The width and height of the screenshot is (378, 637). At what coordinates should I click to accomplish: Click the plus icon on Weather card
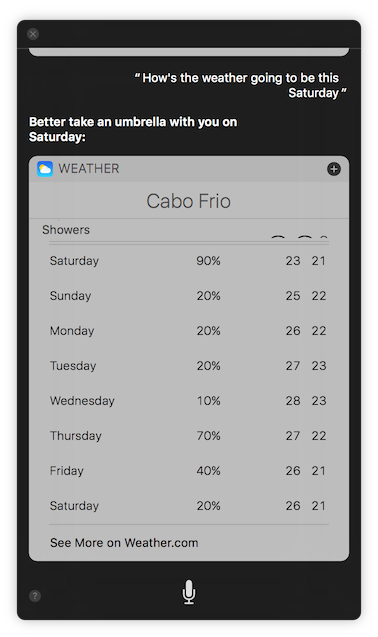coord(334,169)
